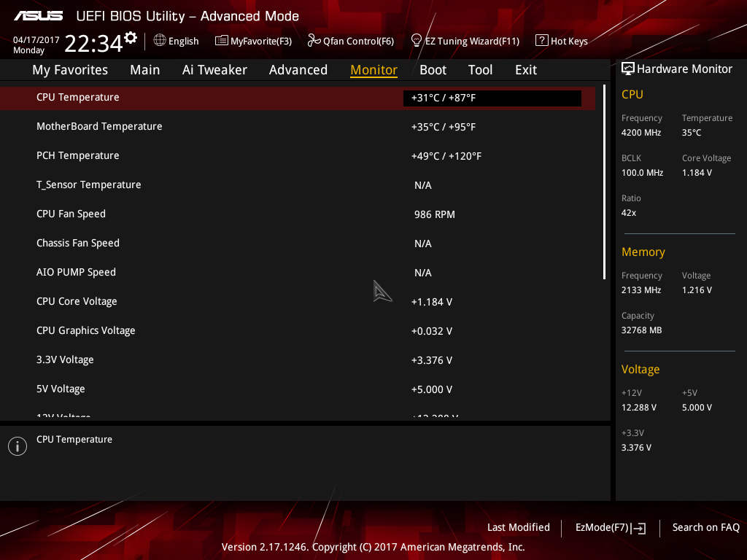This screenshot has width=747, height=560.
Task: Click the Qfan Control fan icon
Action: pos(314,41)
